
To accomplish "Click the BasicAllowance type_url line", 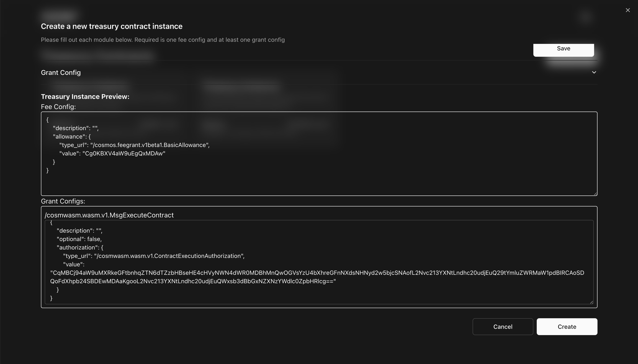I will coord(134,145).
